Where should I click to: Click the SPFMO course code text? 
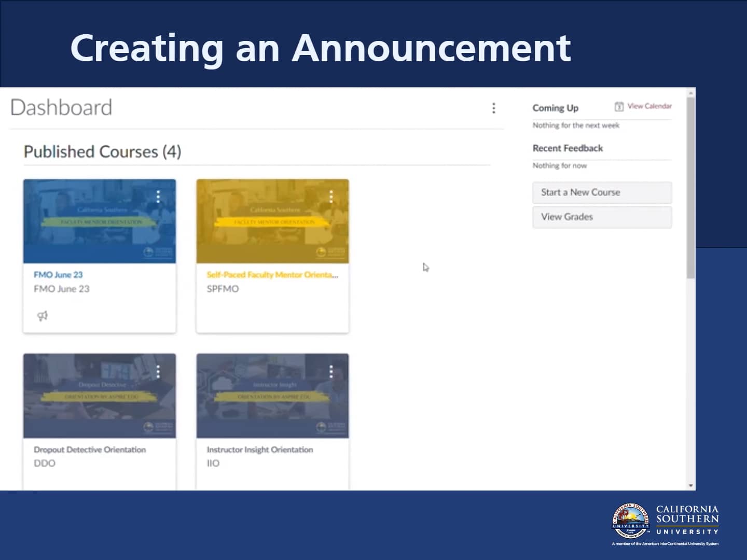223,289
